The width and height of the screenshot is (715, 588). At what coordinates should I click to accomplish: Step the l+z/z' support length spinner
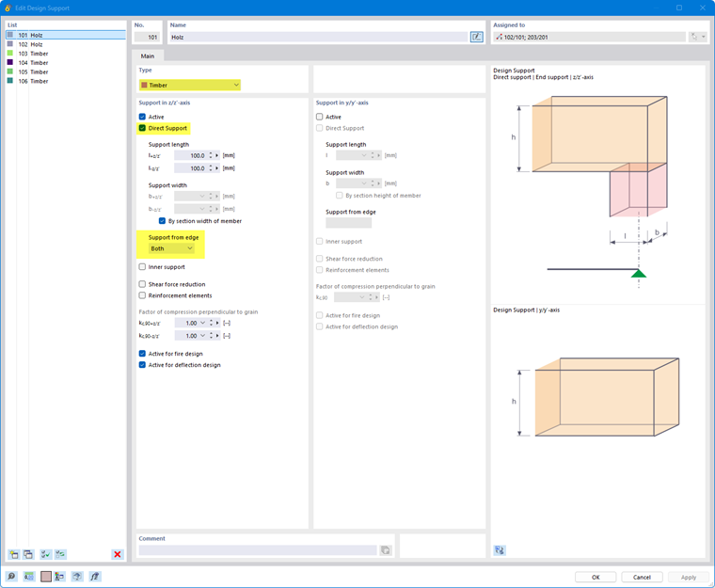tap(211, 155)
